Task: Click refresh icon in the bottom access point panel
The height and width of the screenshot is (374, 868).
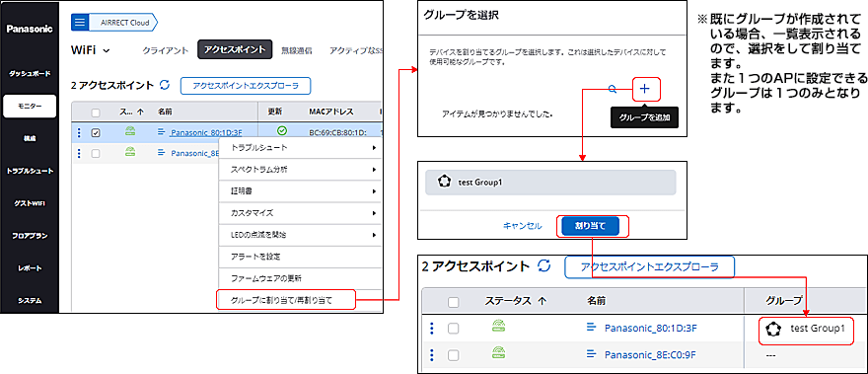Action: pos(544,266)
